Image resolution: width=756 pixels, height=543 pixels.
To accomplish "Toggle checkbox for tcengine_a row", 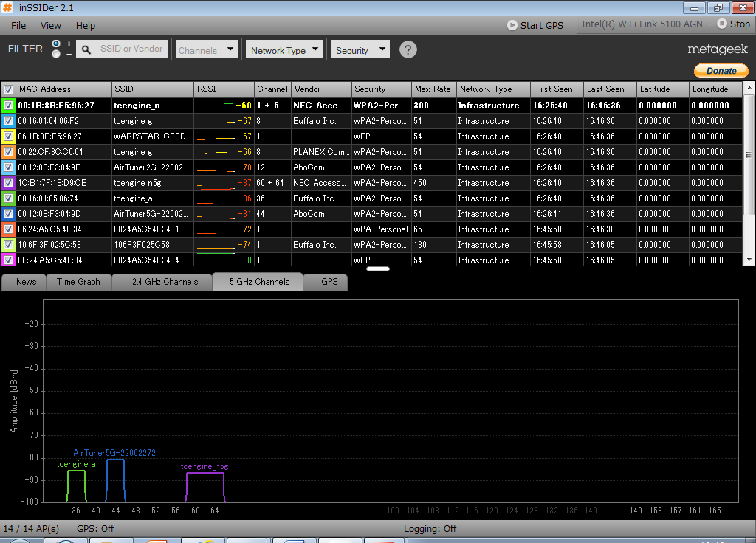I will tap(8, 198).
